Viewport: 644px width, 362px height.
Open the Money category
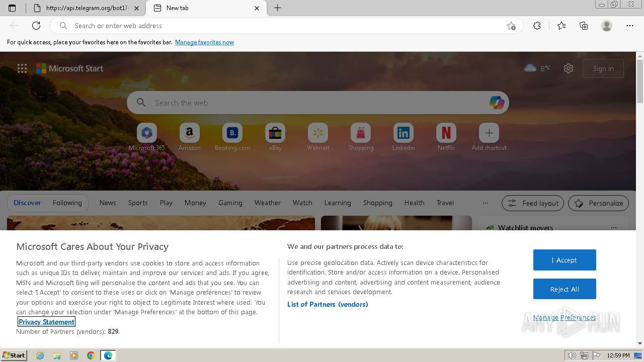click(195, 203)
